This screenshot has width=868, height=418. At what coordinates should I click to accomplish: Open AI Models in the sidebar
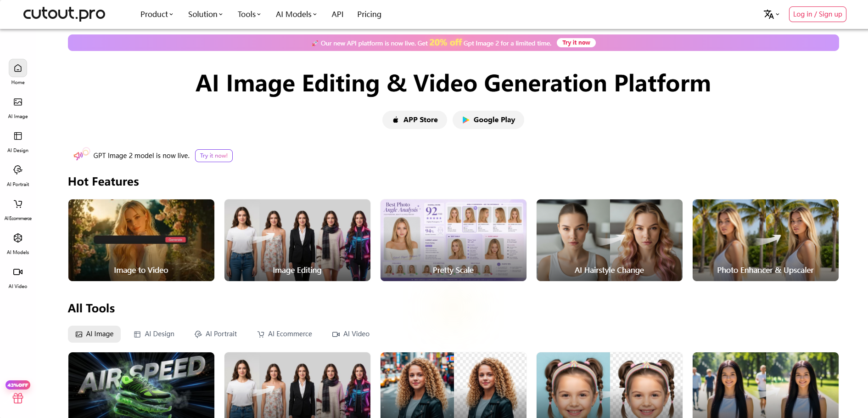pyautogui.click(x=18, y=243)
